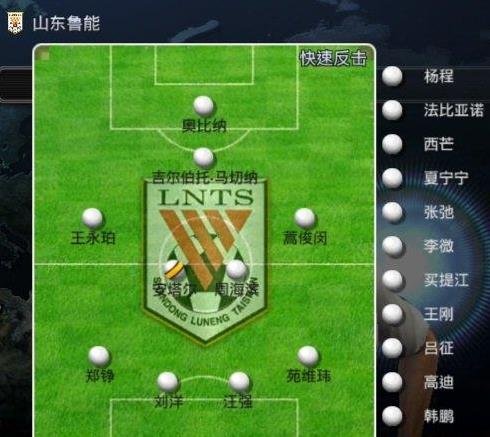Select 周海滨's player ball
490x437 pixels.
click(x=236, y=270)
